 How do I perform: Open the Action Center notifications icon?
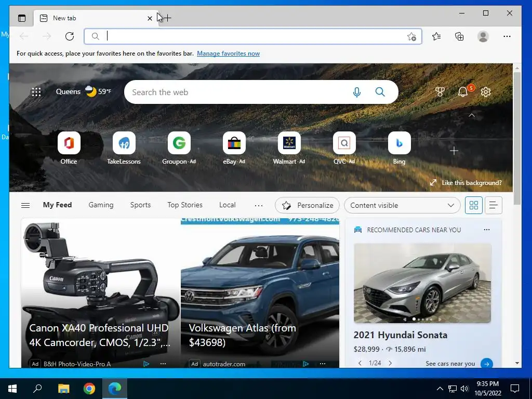[x=515, y=389]
